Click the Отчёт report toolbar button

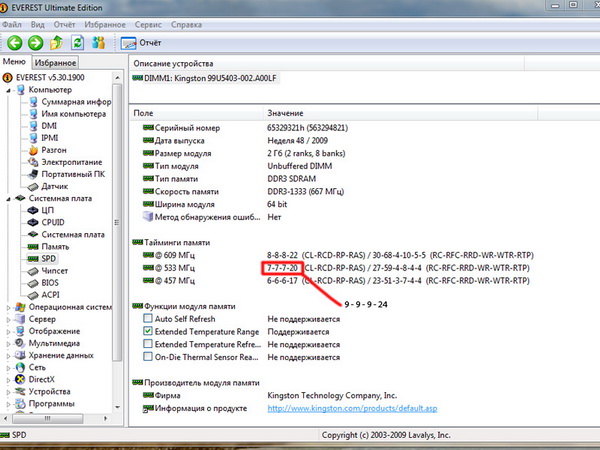[x=141, y=43]
